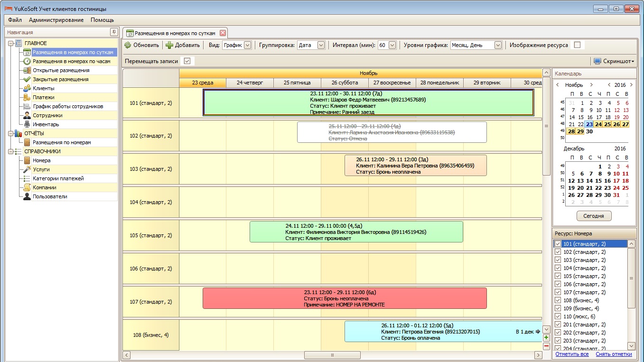Go to previous month before Ноябрь
644x362 pixels.
[x=558, y=85]
